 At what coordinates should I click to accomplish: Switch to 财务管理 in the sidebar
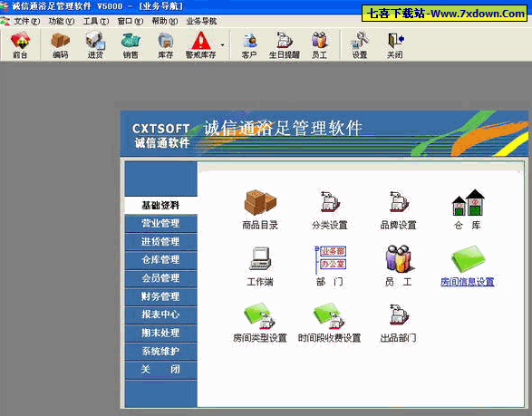pos(160,296)
